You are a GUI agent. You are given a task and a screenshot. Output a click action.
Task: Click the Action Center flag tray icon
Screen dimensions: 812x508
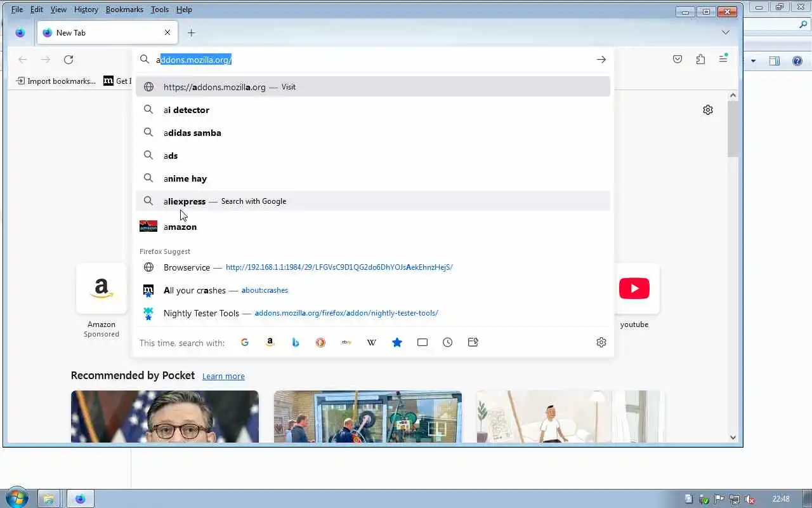click(719, 499)
